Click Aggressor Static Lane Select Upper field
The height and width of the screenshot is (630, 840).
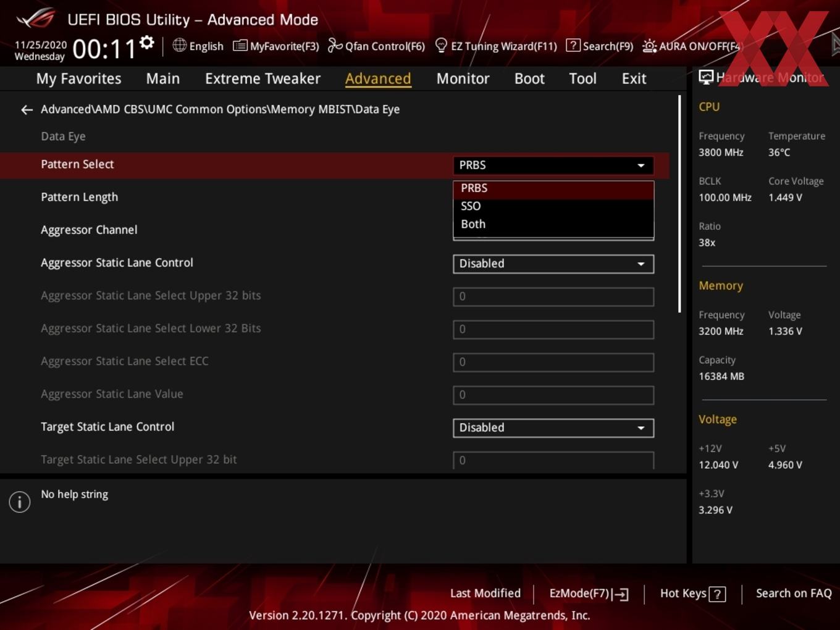pyautogui.click(x=553, y=296)
